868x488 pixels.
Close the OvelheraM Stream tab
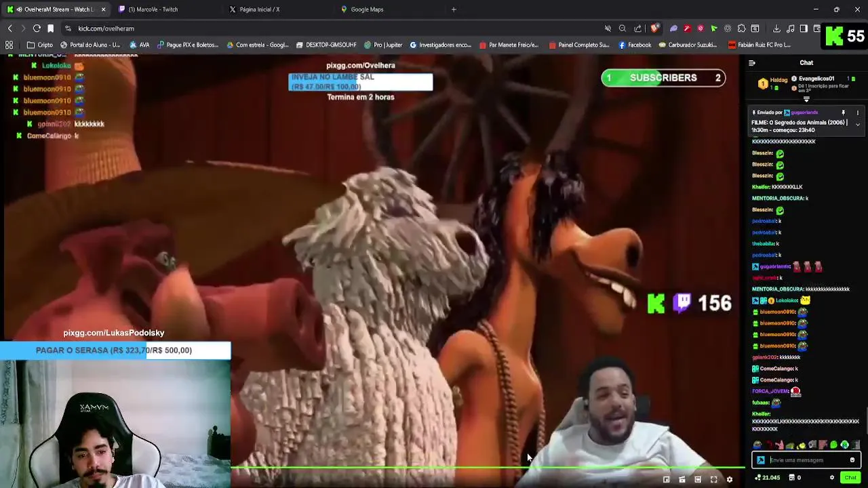[x=103, y=9]
